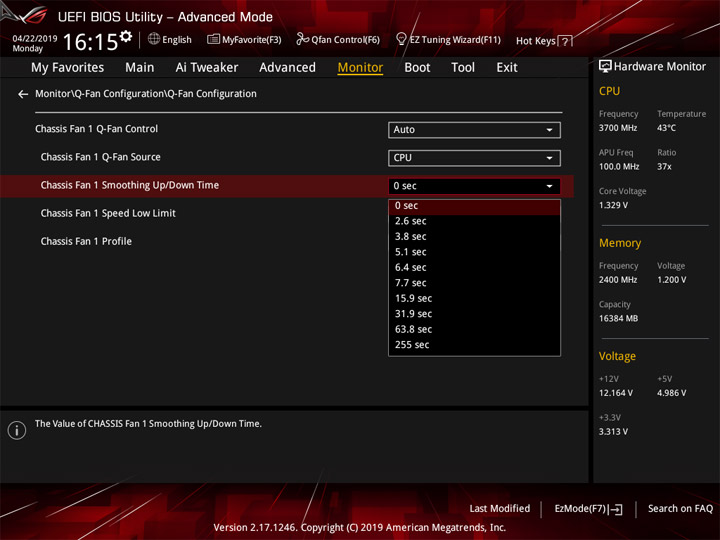Click +3.3V reading 3.313 V
The height and width of the screenshot is (540, 720).
coord(613,432)
